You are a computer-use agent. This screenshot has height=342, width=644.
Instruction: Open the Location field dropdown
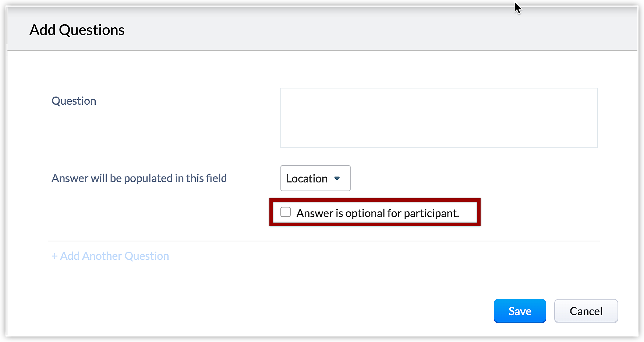315,178
